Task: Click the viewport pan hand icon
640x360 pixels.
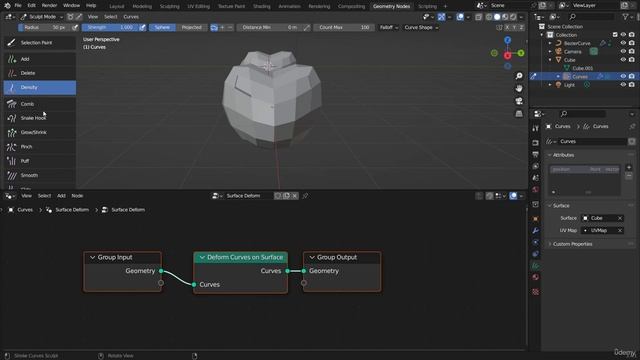Action: [519, 88]
